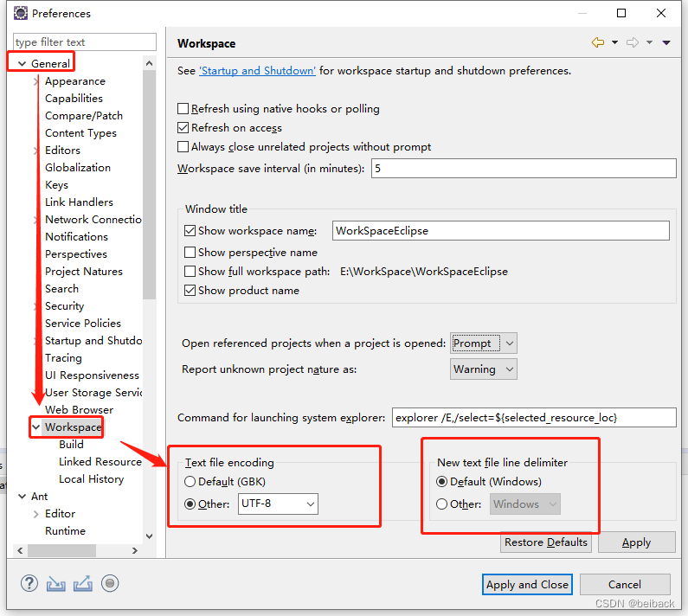
Task: Click the type filter text field
Action: (85, 42)
